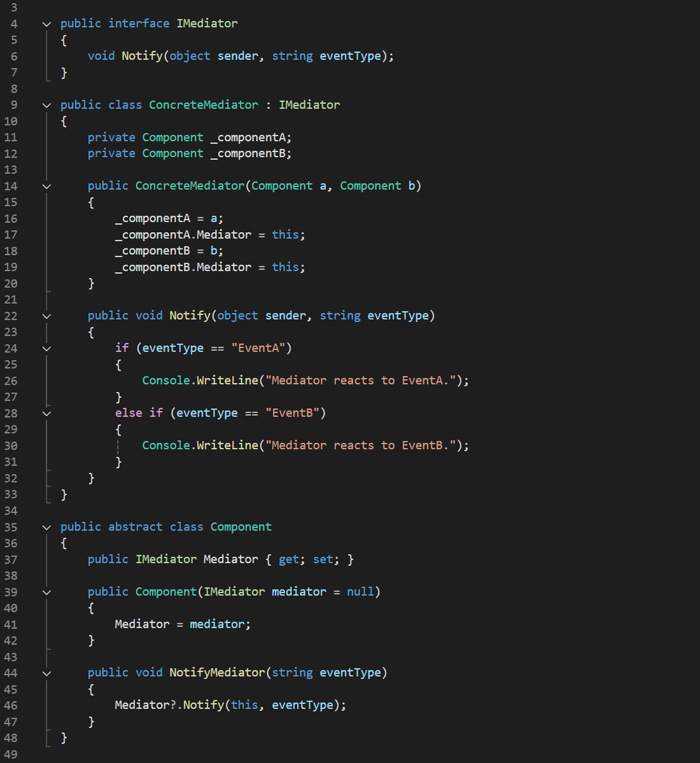Viewport: 700px width, 763px height.
Task: Collapse the NotifyMediator method
Action: click(x=47, y=673)
